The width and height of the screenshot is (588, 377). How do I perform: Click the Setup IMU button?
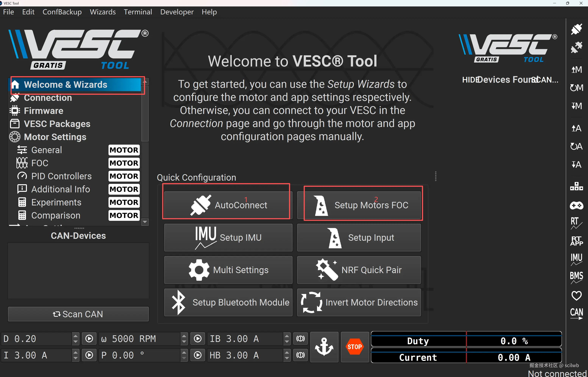228,237
